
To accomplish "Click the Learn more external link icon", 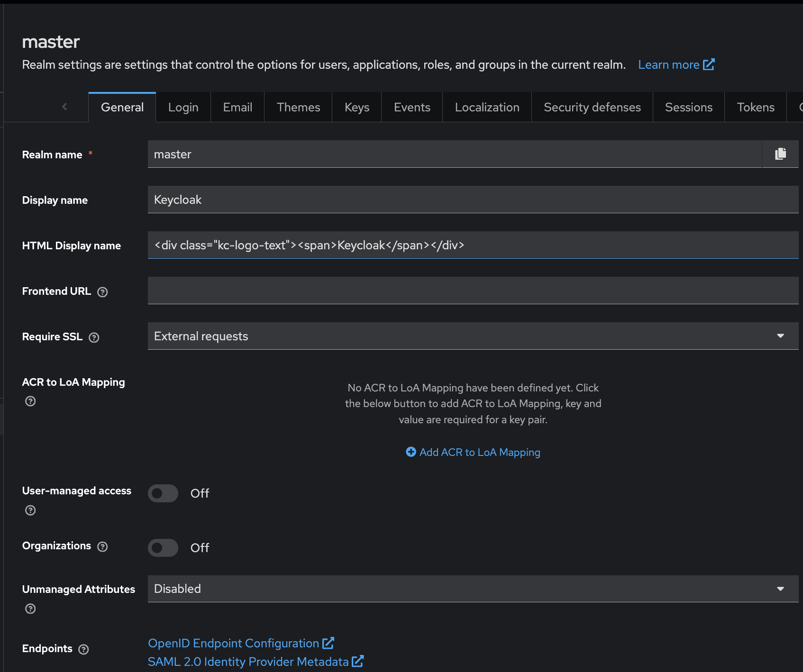I will pos(709,64).
